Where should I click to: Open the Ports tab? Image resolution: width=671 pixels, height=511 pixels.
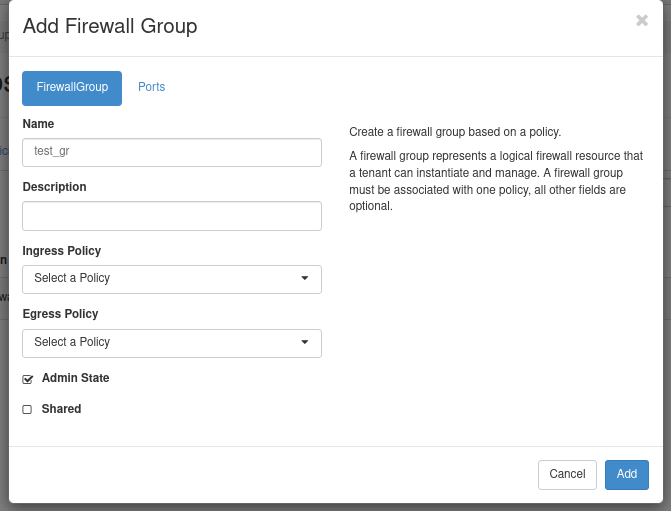151,88
